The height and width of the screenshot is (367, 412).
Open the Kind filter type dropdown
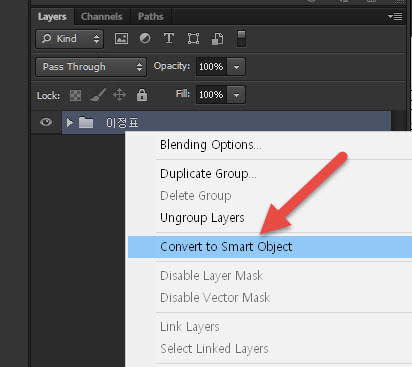pos(70,39)
